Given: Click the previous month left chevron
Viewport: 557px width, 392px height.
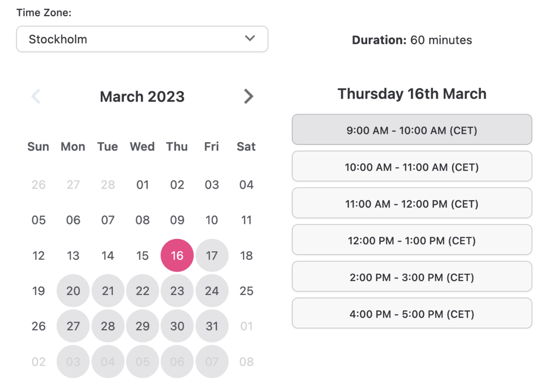Looking at the screenshot, I should [36, 96].
